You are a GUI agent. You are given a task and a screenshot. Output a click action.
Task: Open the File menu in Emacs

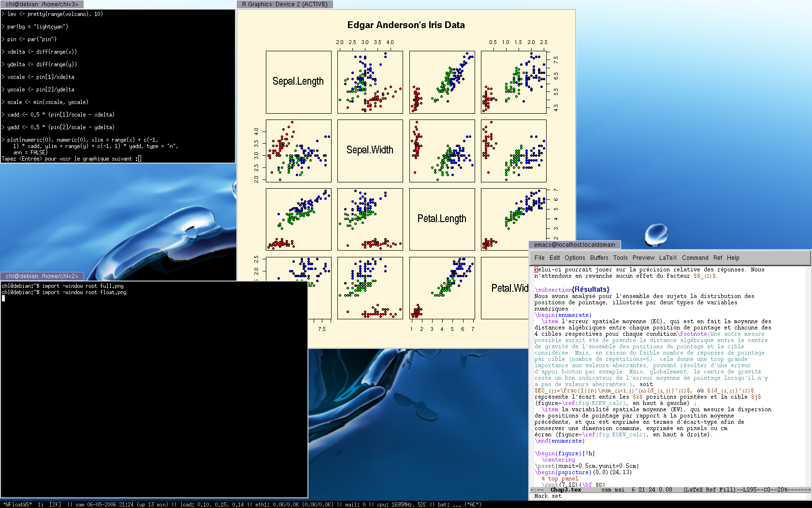tap(539, 258)
